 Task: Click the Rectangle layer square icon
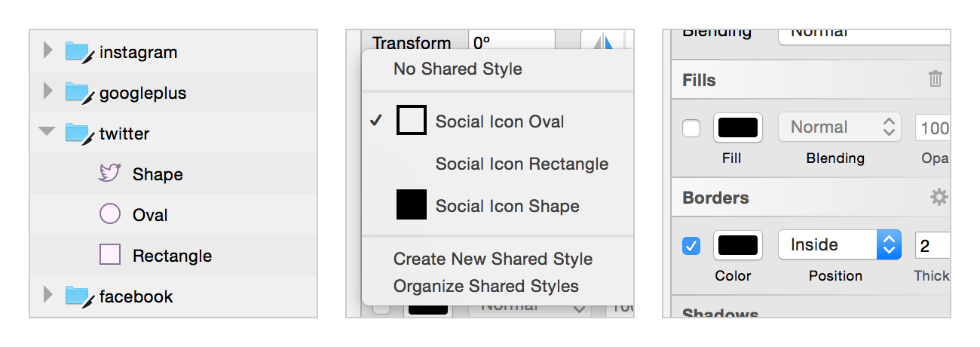point(110,255)
